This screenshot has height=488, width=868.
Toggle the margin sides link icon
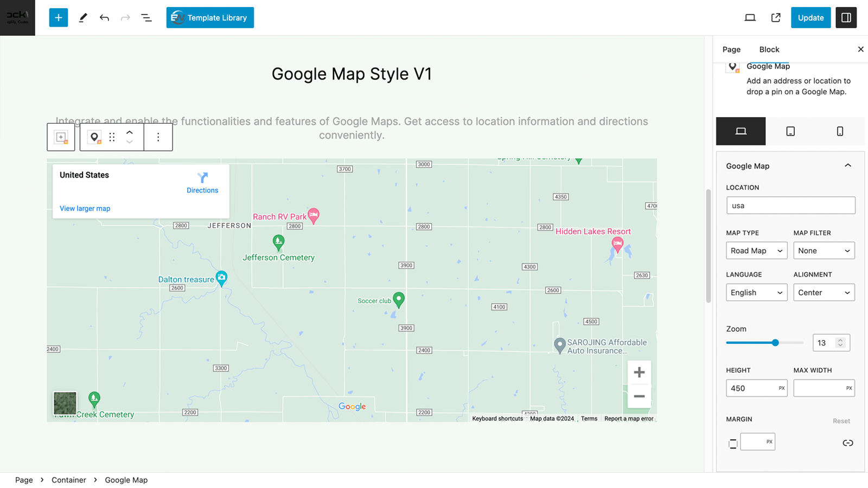[848, 443]
